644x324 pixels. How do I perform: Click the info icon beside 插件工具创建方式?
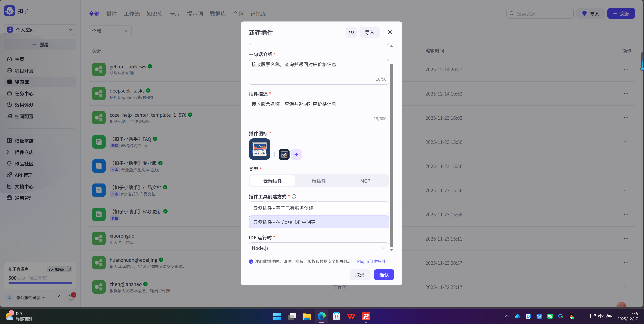pyautogui.click(x=294, y=197)
